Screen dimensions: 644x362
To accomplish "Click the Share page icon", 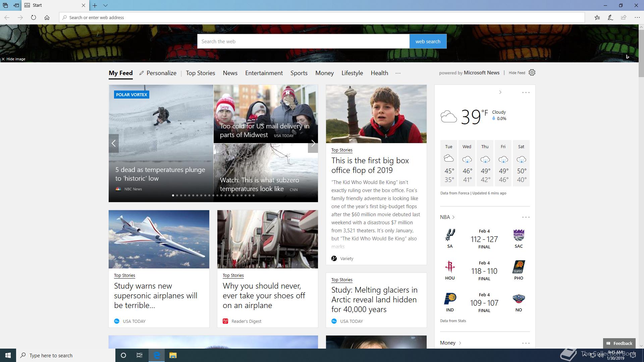I will (624, 17).
